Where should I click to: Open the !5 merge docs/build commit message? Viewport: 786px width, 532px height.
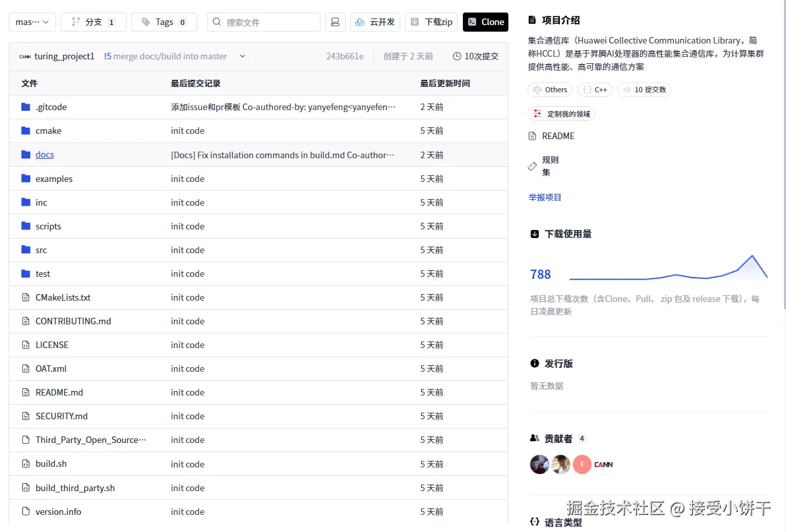pyautogui.click(x=166, y=56)
